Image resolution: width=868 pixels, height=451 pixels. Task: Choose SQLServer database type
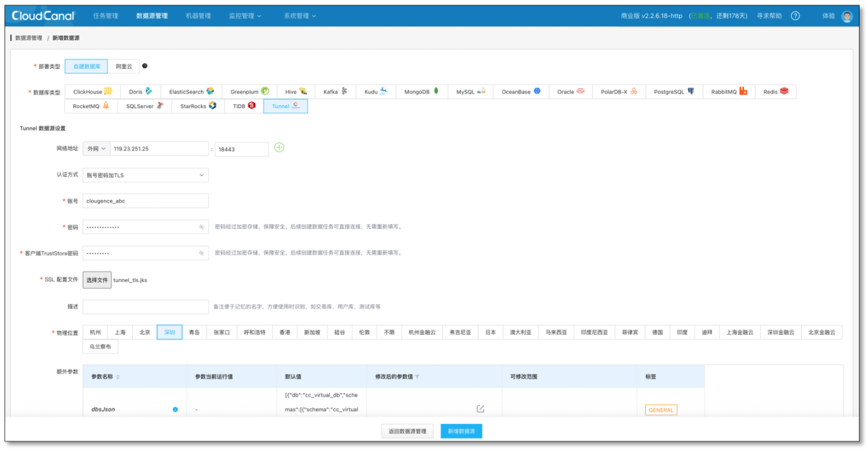(x=145, y=106)
